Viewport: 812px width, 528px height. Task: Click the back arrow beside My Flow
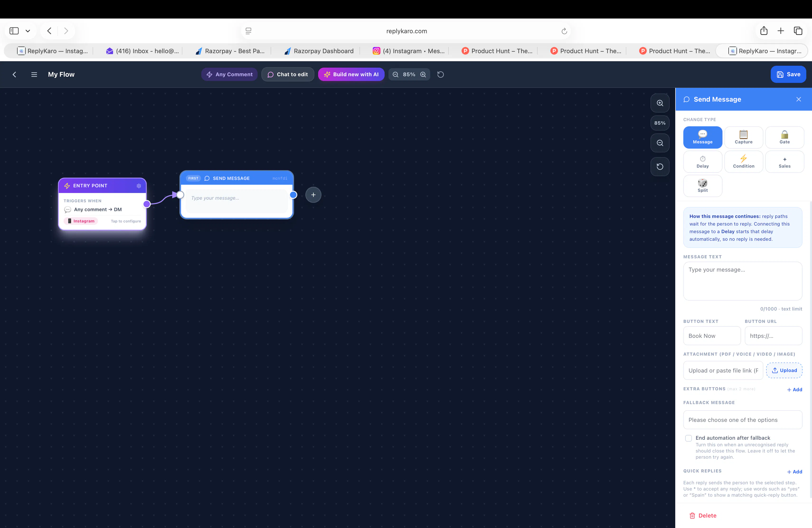click(14, 74)
